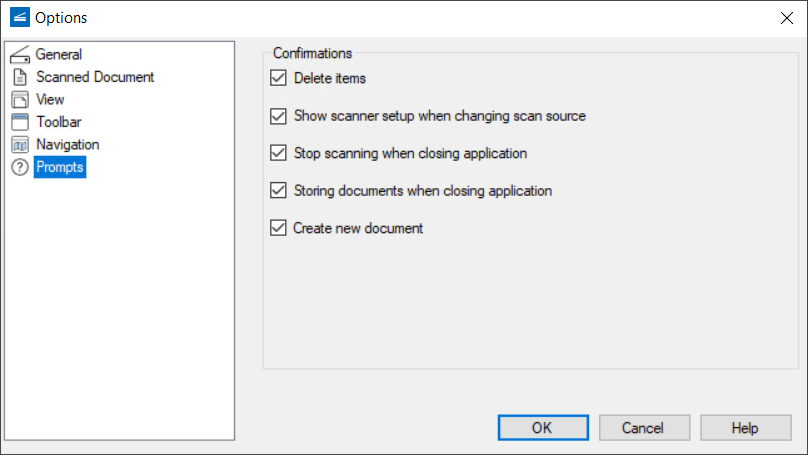Click the window icon beside View
808x455 pixels.
click(20, 100)
